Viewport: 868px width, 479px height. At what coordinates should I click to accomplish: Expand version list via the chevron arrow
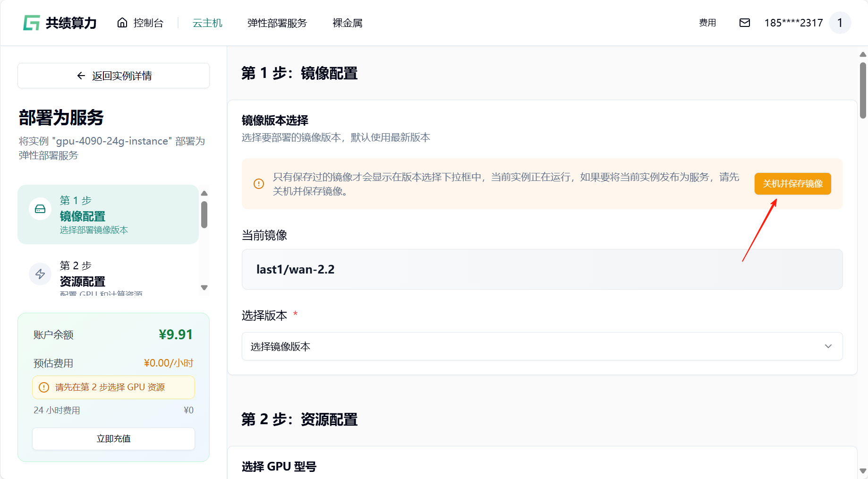(828, 346)
